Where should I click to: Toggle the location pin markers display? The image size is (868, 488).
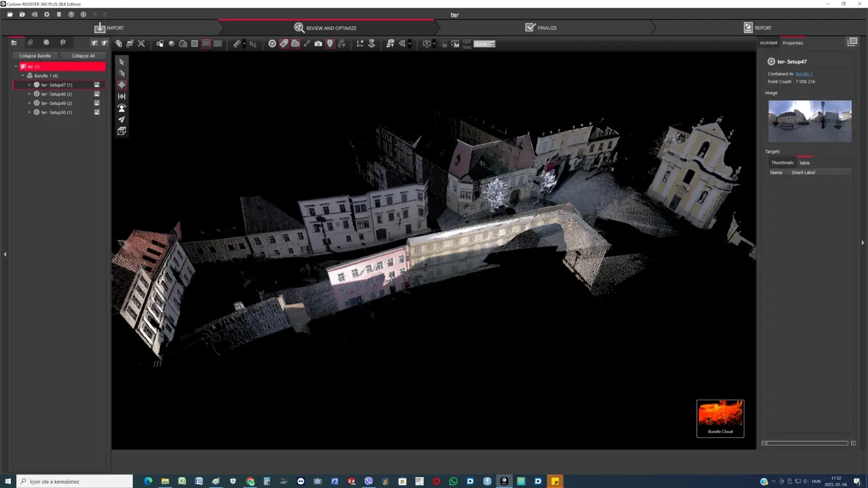click(330, 44)
